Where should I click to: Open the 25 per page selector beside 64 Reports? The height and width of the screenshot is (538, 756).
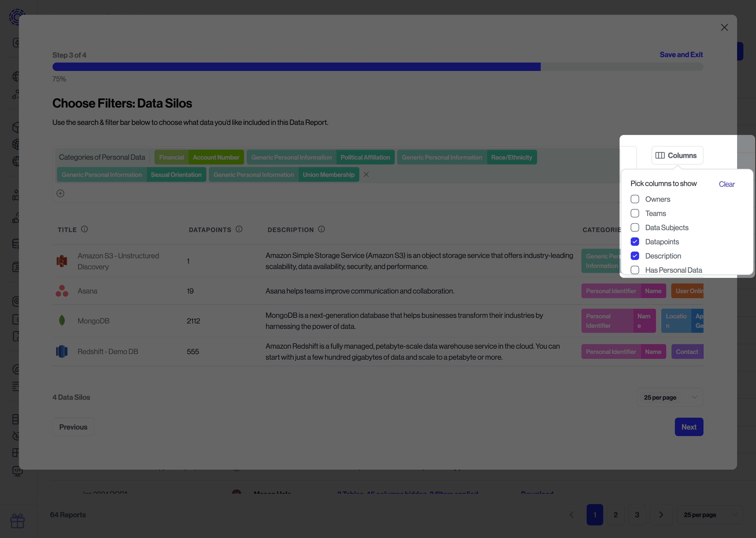(709, 515)
